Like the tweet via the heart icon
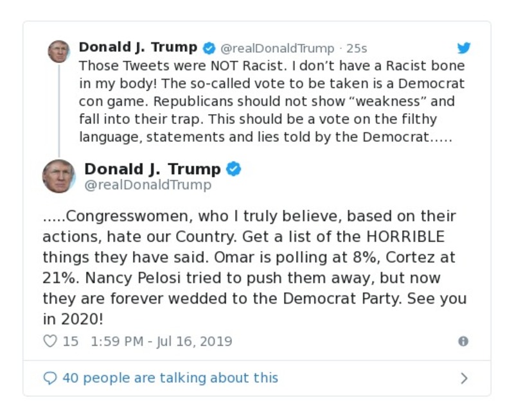Viewport: 514px width, 420px height. (x=50, y=341)
